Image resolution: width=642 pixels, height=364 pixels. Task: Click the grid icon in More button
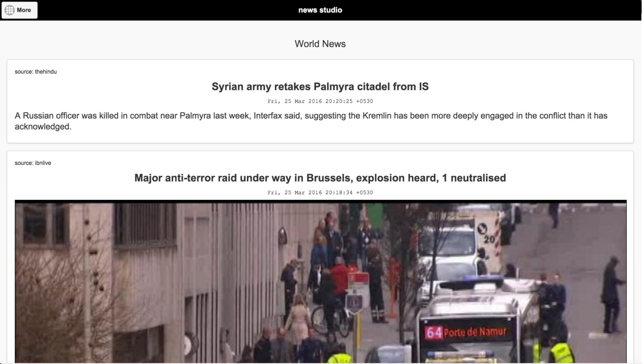[10, 10]
